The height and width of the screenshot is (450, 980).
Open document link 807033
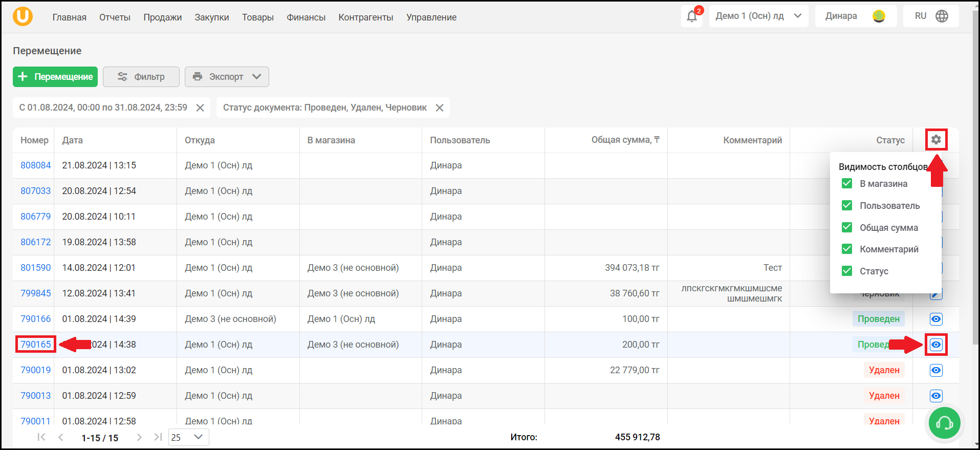36,191
